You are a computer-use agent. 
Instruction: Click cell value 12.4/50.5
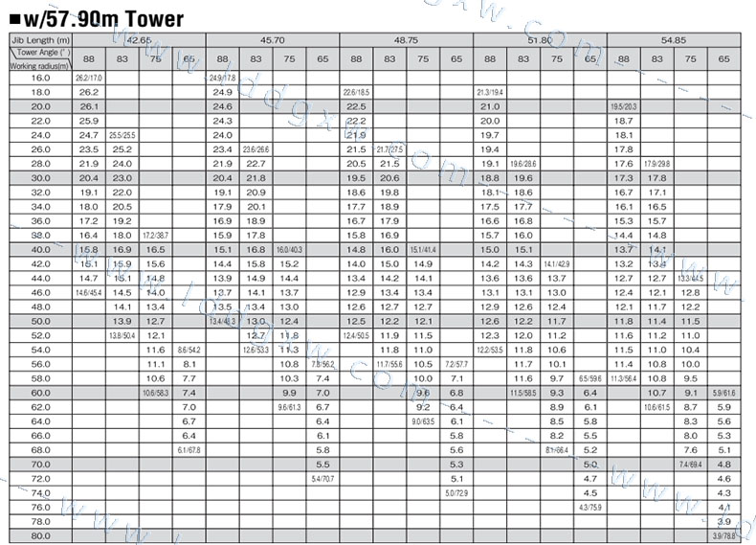click(x=356, y=335)
